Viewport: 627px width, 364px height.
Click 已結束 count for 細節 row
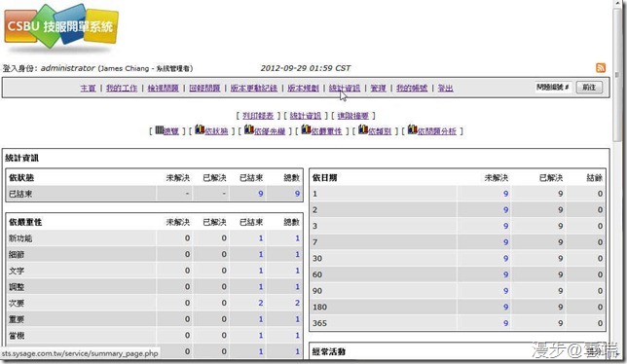point(261,255)
